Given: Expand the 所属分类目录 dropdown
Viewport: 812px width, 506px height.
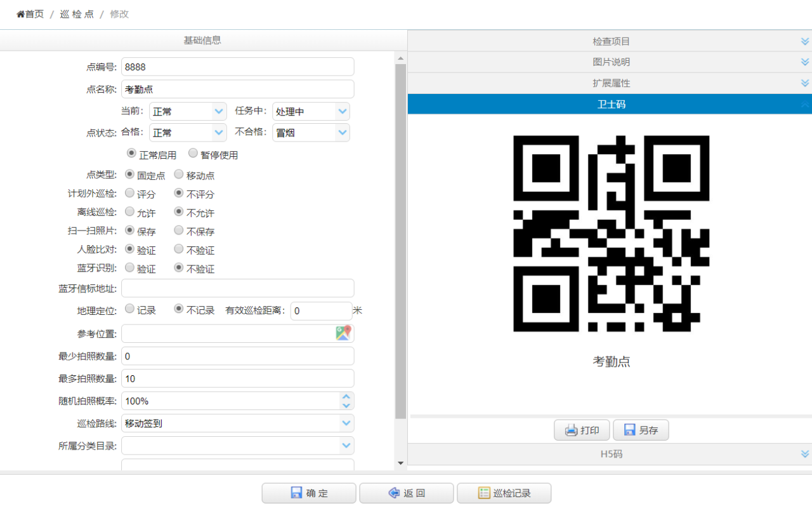Looking at the screenshot, I should [x=346, y=445].
